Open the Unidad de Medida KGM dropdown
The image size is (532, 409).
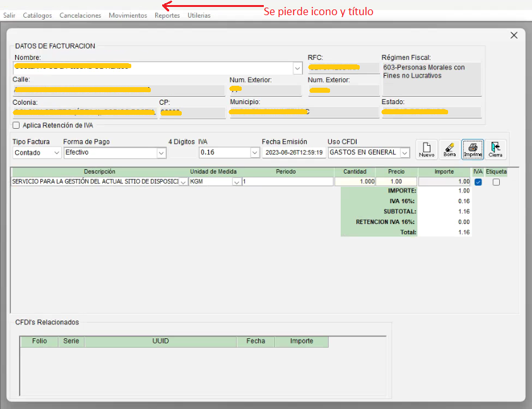237,182
